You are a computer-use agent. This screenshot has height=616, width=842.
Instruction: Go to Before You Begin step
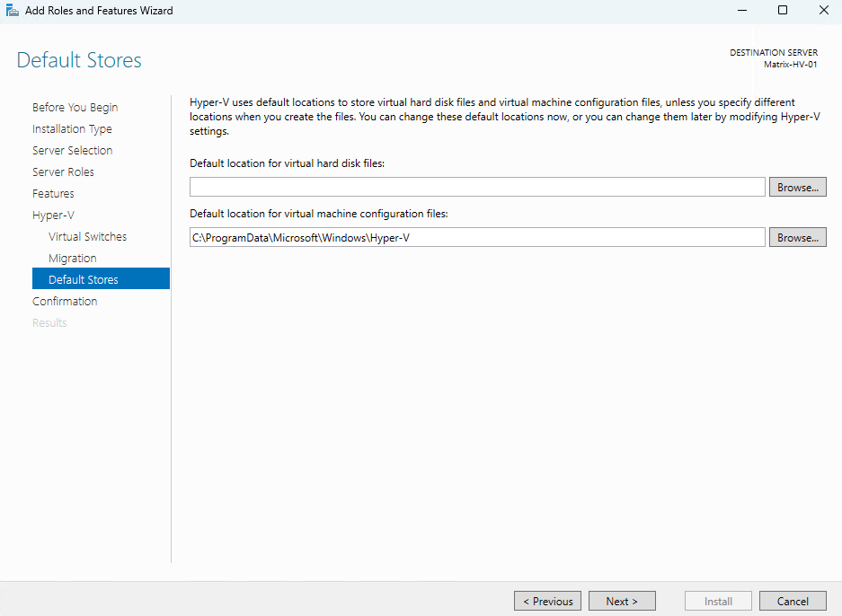[75, 108]
